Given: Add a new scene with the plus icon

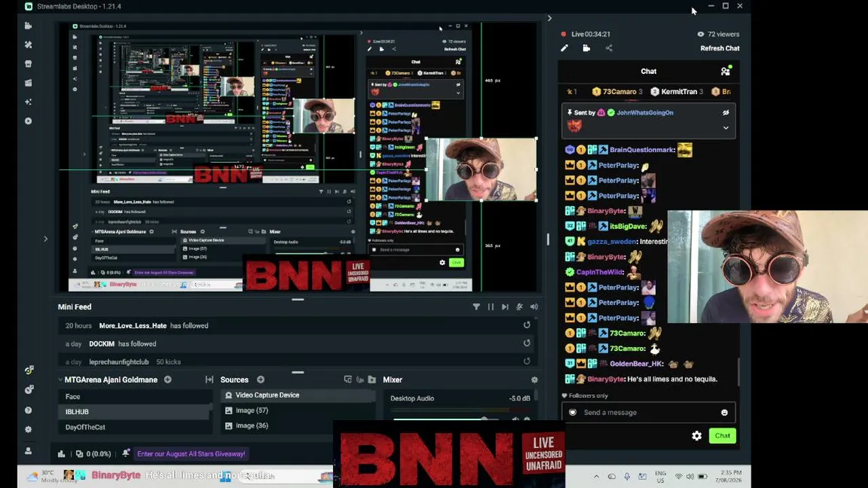Looking at the screenshot, I should click(167, 380).
